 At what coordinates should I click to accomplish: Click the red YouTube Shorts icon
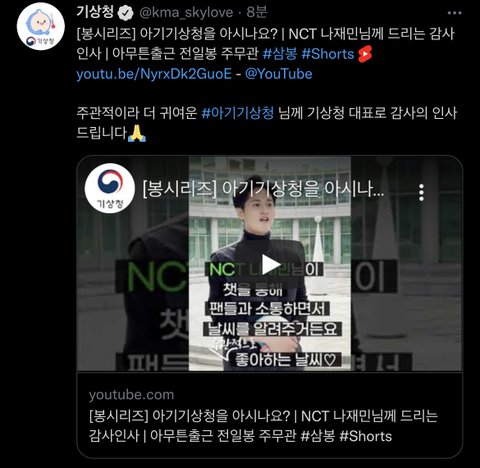pos(365,54)
